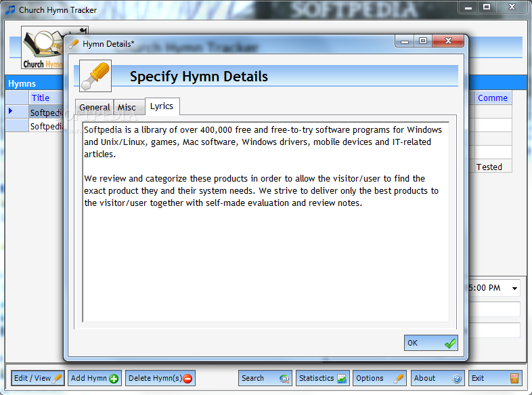The image size is (532, 395).
Task: Click the Comme column header in Hymns table
Action: coord(493,98)
